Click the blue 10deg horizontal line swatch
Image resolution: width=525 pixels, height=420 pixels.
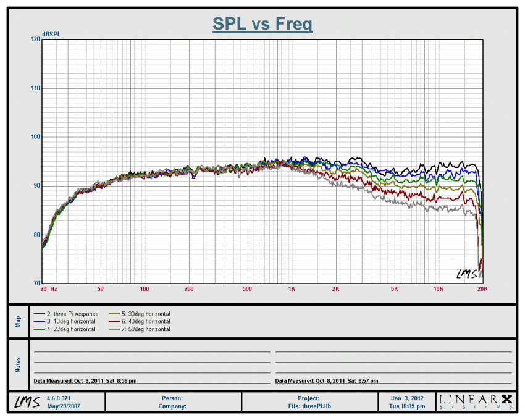[x=39, y=322]
